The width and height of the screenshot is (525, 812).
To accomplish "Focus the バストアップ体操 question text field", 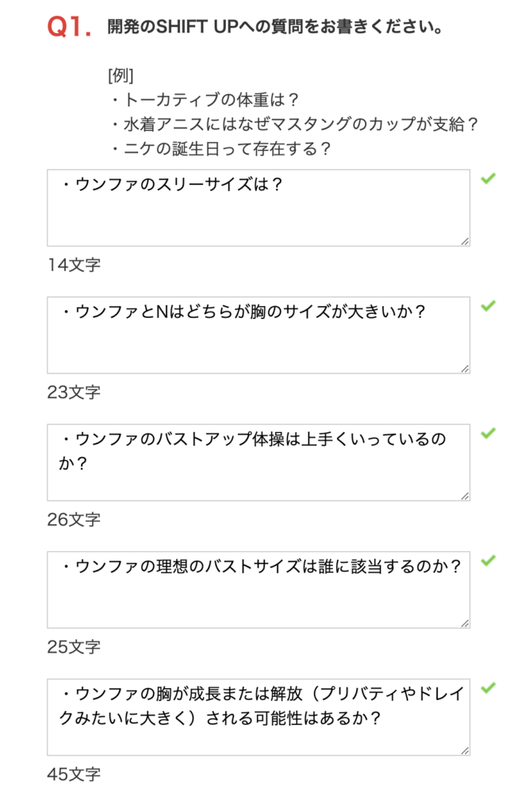I will [259, 462].
